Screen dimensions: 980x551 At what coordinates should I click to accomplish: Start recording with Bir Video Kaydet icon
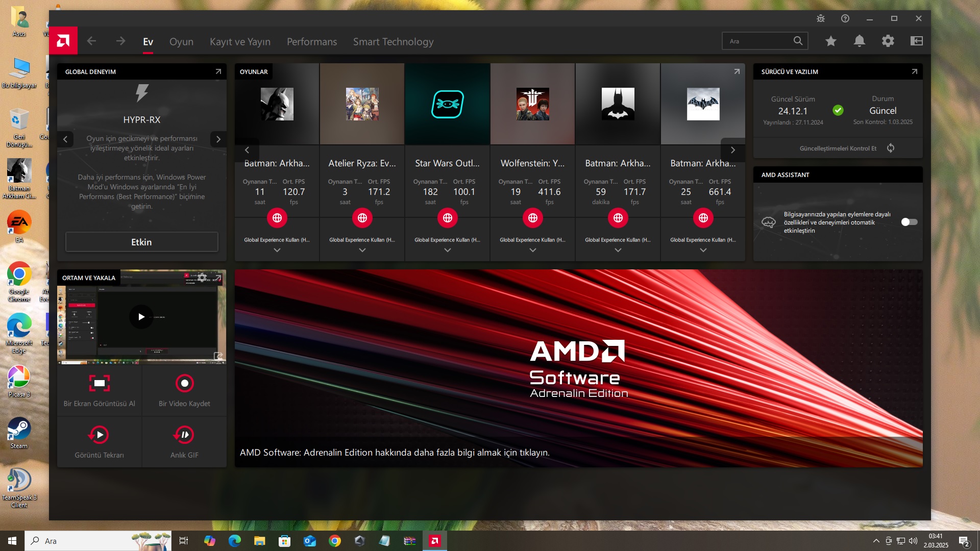(x=184, y=383)
